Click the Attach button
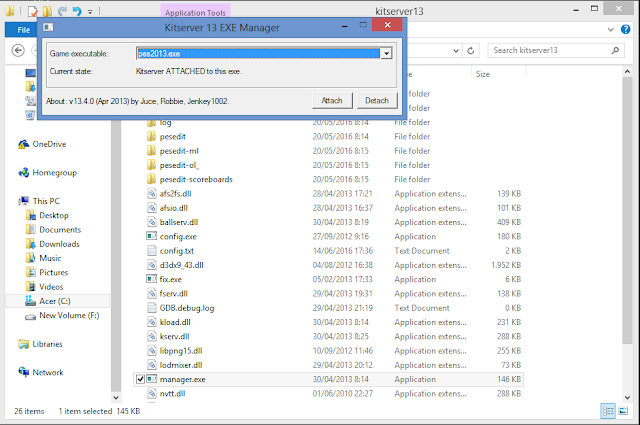 pos(332,100)
